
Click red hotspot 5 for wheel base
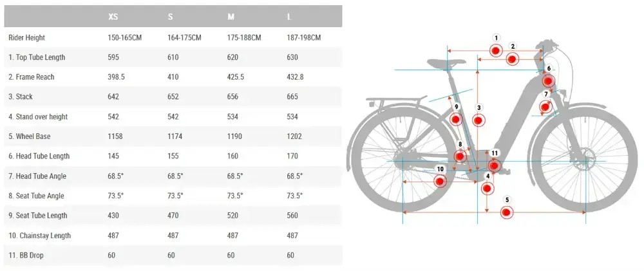coord(506,212)
